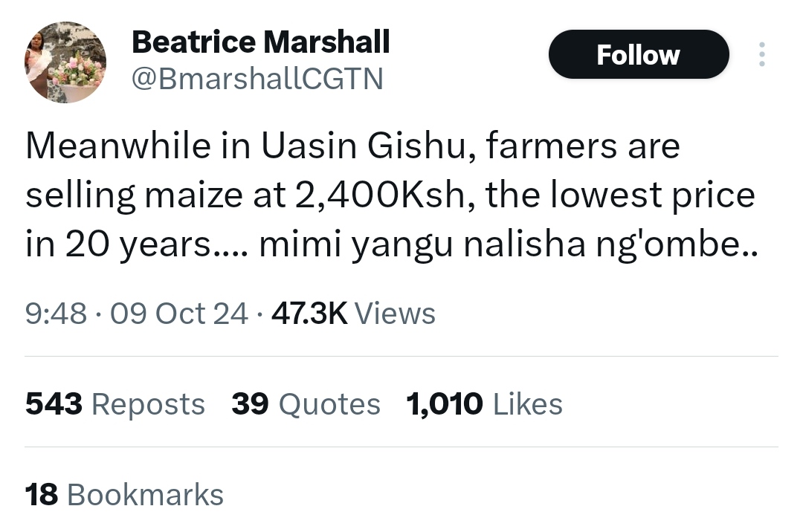Open Beatrice Marshall's profile picture
This screenshot has height=532, width=803.
pyautogui.click(x=65, y=62)
